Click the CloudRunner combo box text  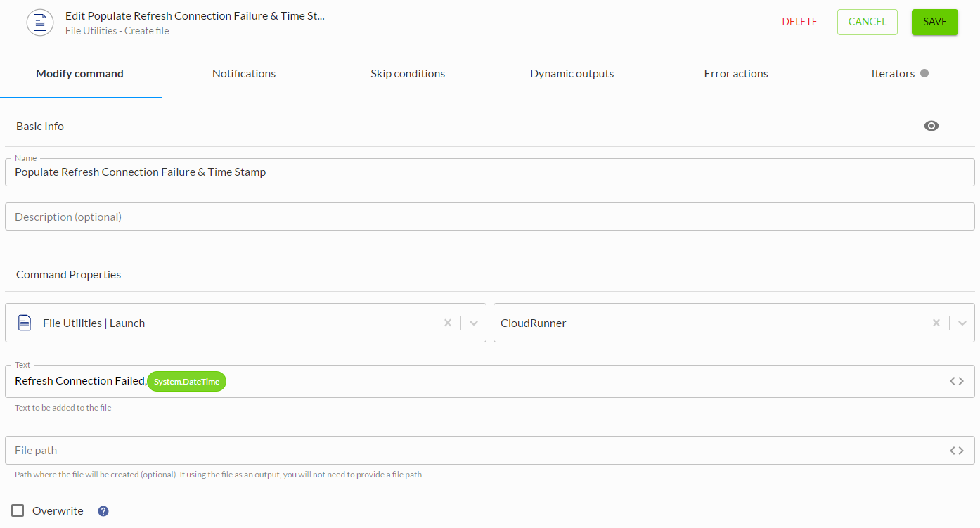(x=534, y=323)
